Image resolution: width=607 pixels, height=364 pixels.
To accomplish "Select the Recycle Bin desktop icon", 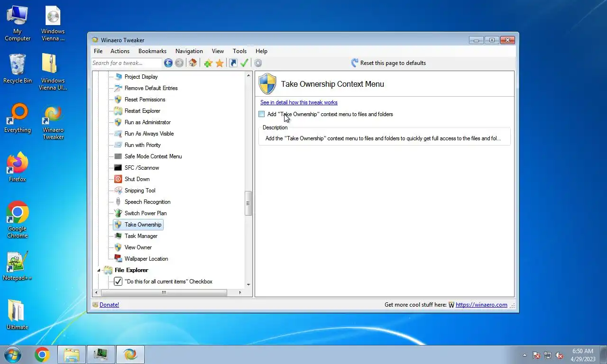I will click(18, 69).
